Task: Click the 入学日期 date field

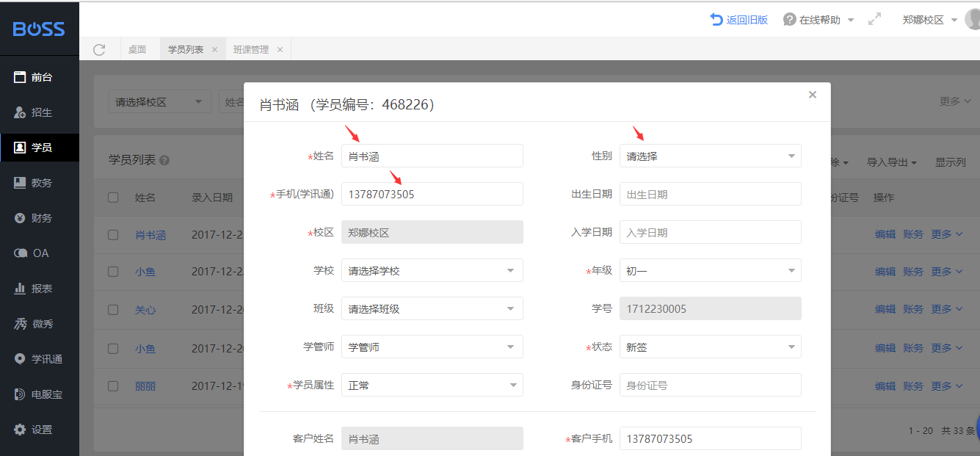Action: click(710, 232)
